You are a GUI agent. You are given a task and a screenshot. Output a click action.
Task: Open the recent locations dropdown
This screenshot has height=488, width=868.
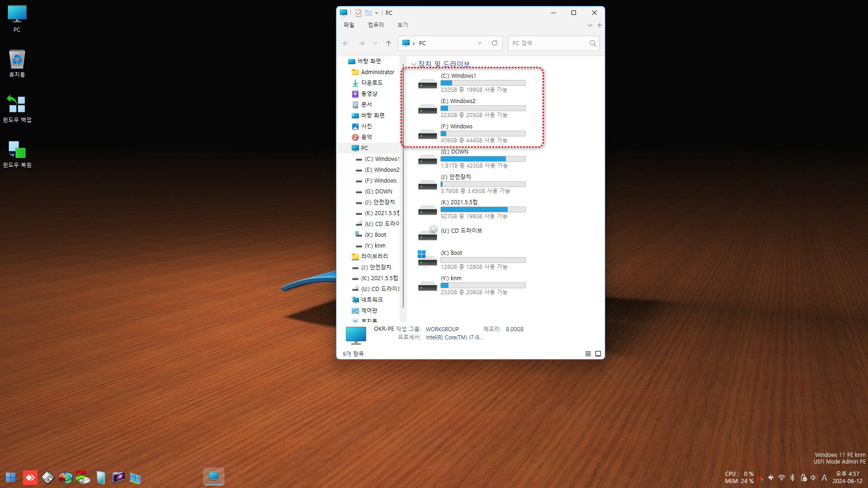pos(375,43)
